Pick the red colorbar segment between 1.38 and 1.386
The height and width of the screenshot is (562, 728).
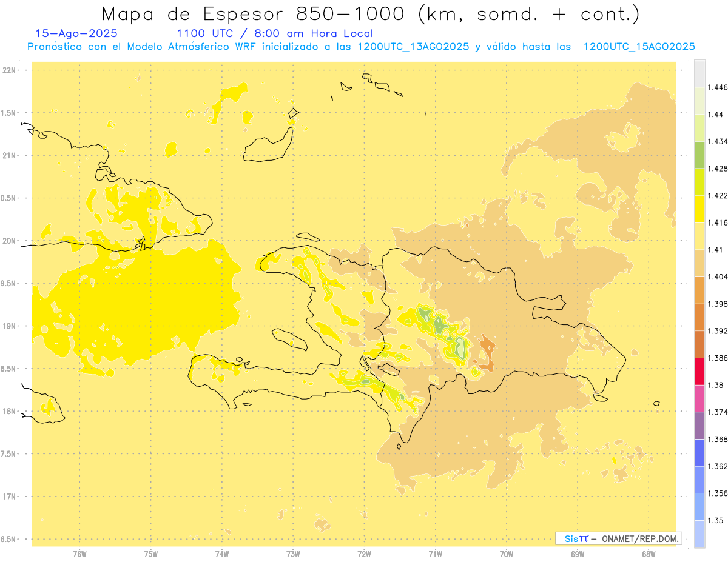(x=699, y=371)
